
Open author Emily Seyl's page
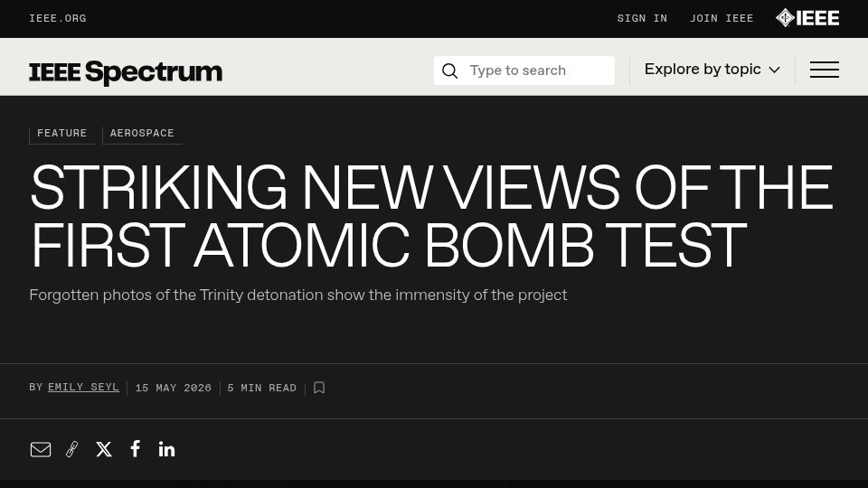tap(83, 388)
